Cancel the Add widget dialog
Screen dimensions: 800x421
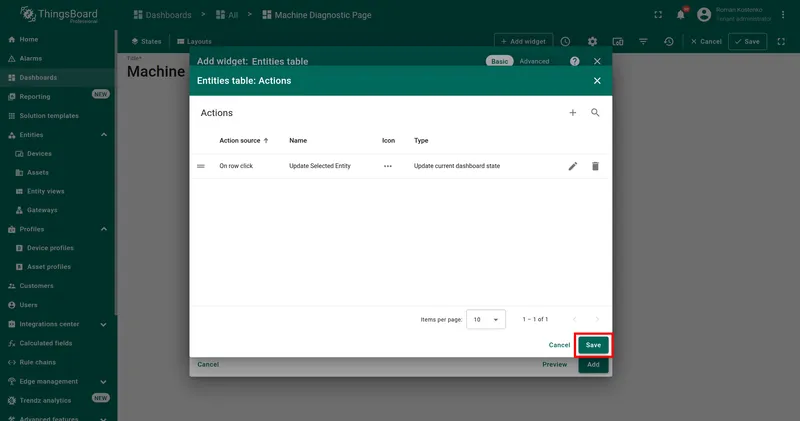208,364
